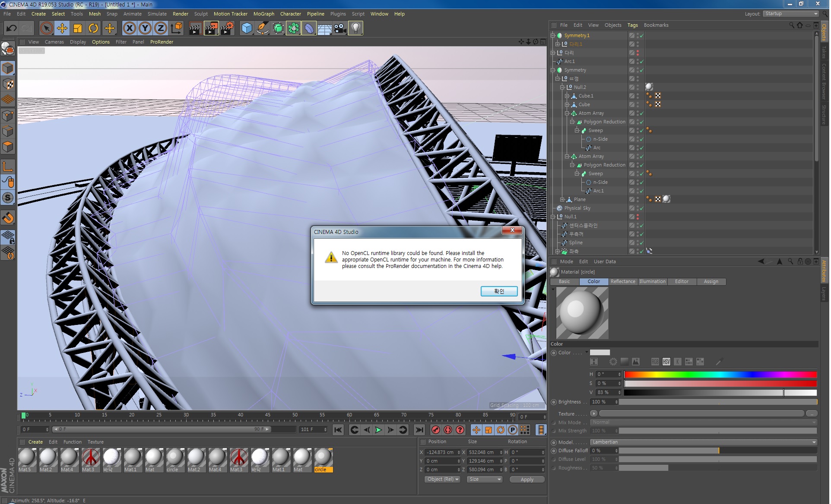
Task: Open ProRender viewport menu
Action: pyautogui.click(x=162, y=42)
